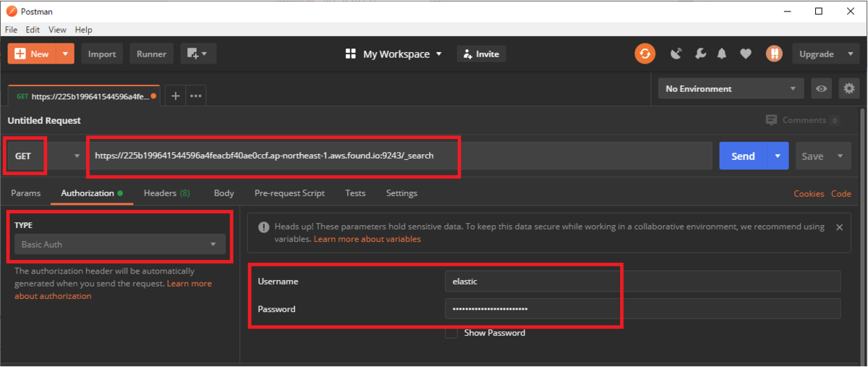Open the Basic Auth type dropdown
This screenshot has height=367, width=868.
[x=119, y=245]
